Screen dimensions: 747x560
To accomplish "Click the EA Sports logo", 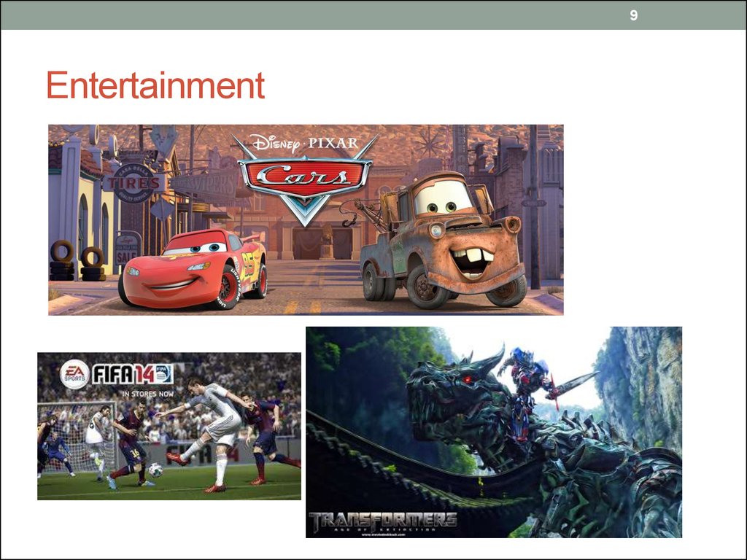I will tap(74, 374).
